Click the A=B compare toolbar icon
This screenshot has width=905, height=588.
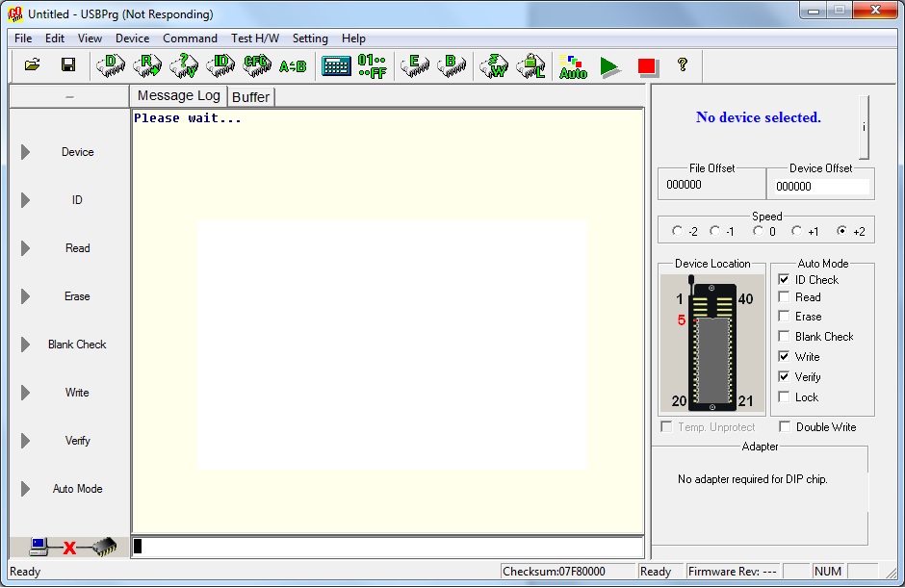293,65
